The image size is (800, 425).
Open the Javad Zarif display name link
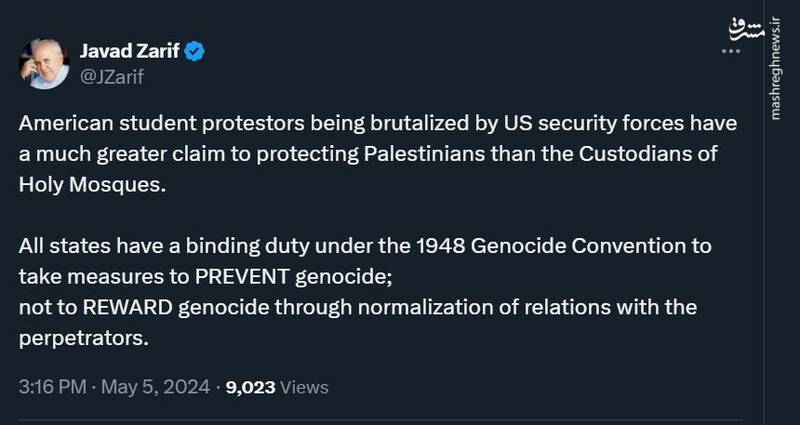pyautogui.click(x=129, y=51)
